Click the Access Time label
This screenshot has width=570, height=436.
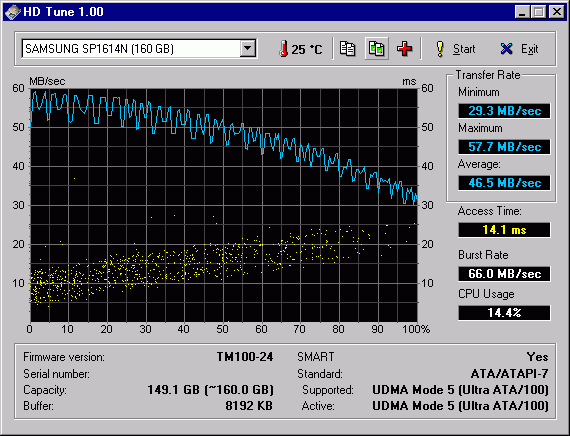coord(489,211)
